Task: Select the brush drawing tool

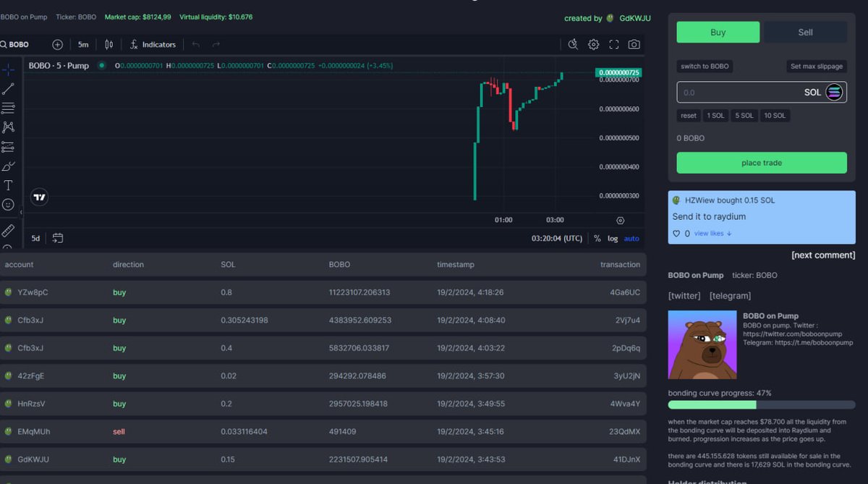Action: [8, 166]
